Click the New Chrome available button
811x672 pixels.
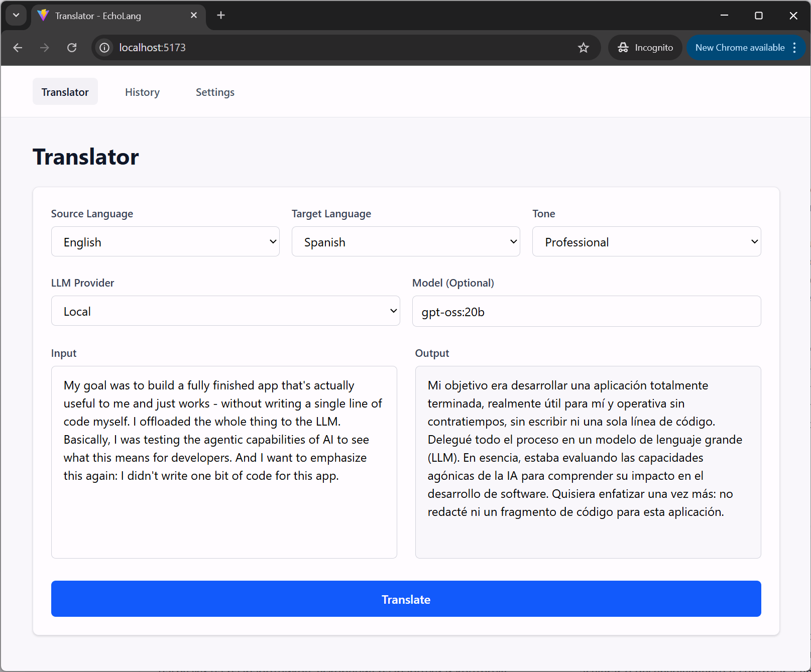click(x=739, y=48)
